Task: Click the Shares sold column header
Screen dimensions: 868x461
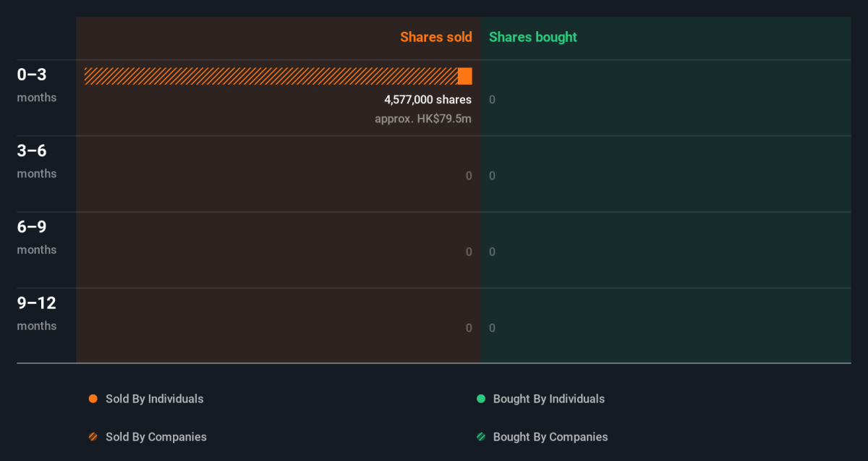Action: [x=436, y=37]
